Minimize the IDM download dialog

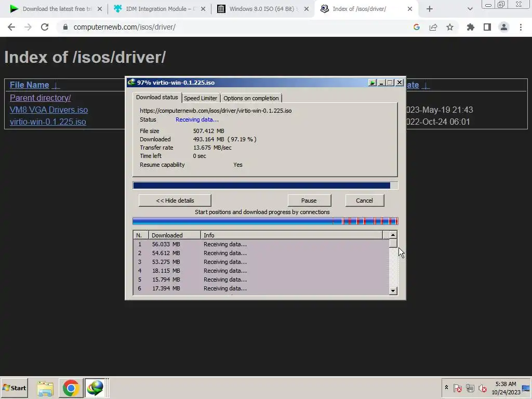pos(381,83)
